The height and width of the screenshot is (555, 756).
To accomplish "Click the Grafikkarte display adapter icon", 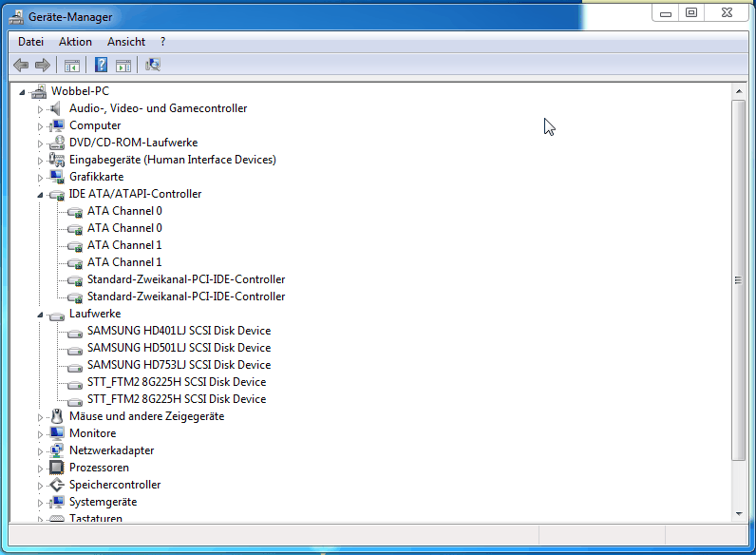I will coord(56,177).
